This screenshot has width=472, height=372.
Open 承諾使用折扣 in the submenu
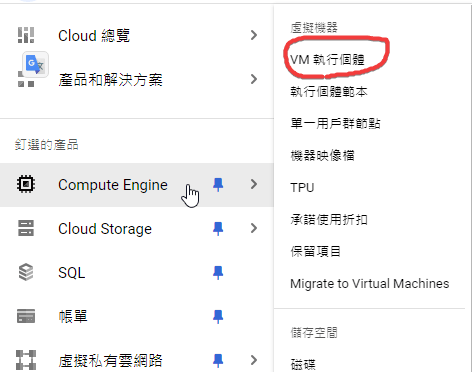(329, 220)
